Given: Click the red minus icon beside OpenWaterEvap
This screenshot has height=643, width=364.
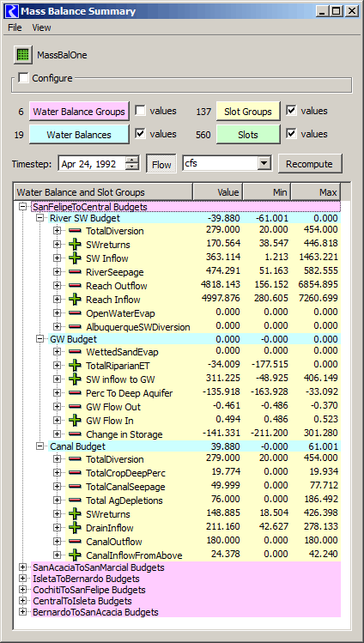Looking at the screenshot, I should click(x=75, y=313).
